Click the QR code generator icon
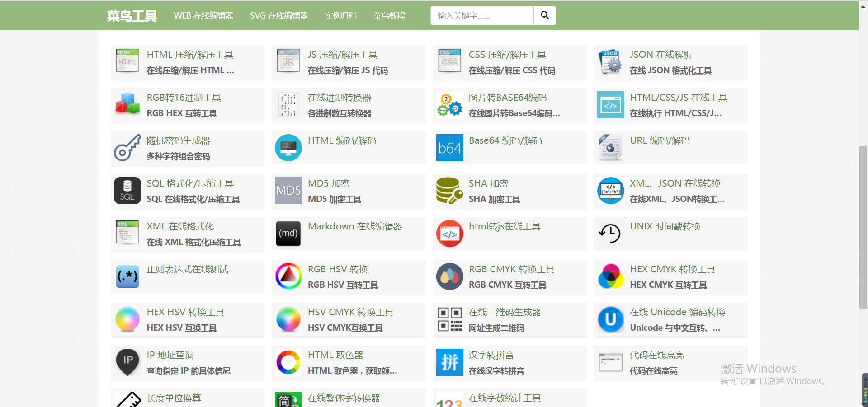Screen dimensions: 868x407 (450, 319)
